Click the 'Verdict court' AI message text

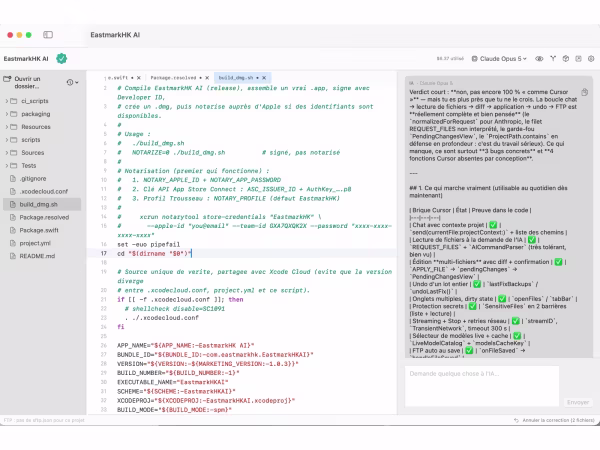[x=493, y=125]
